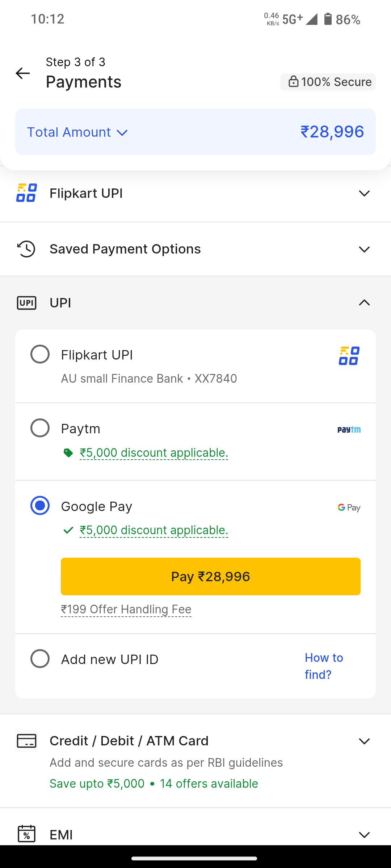Expand the Saved Payment Options section
Viewport: 391px width, 868px height.
(364, 249)
